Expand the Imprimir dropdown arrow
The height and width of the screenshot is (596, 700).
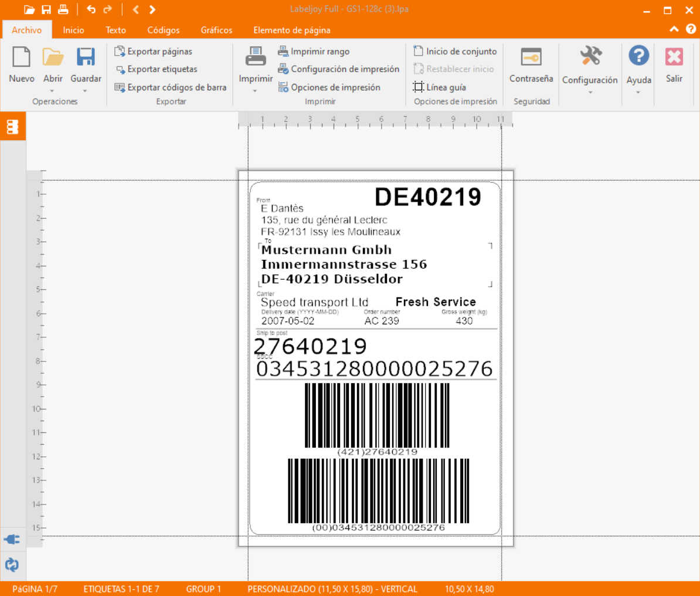coord(256,91)
